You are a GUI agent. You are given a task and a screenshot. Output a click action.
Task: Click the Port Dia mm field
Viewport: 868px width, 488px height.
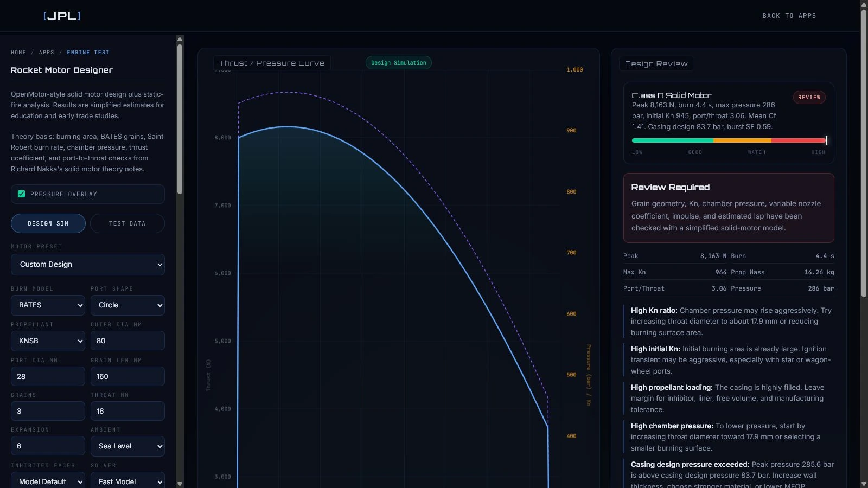tap(48, 376)
